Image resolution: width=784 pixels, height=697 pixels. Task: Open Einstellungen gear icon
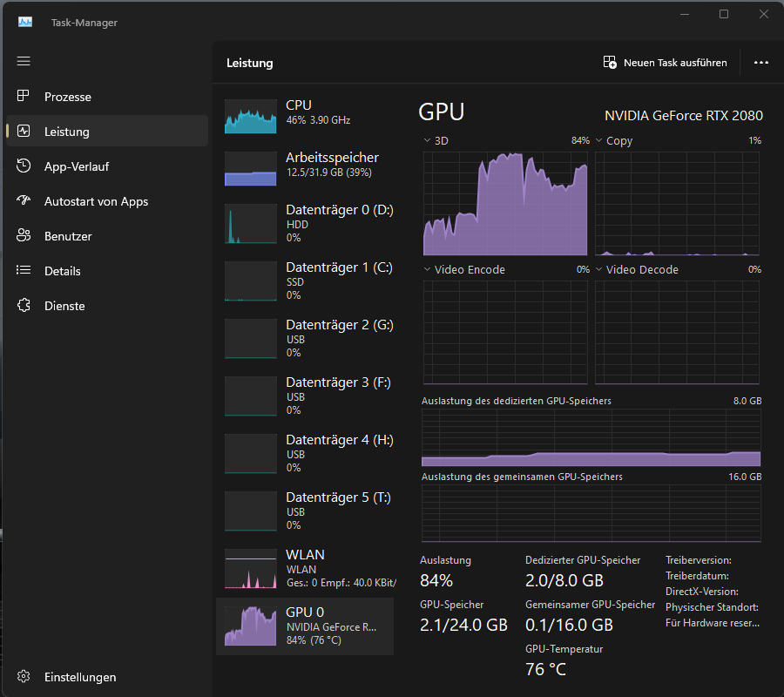(24, 677)
